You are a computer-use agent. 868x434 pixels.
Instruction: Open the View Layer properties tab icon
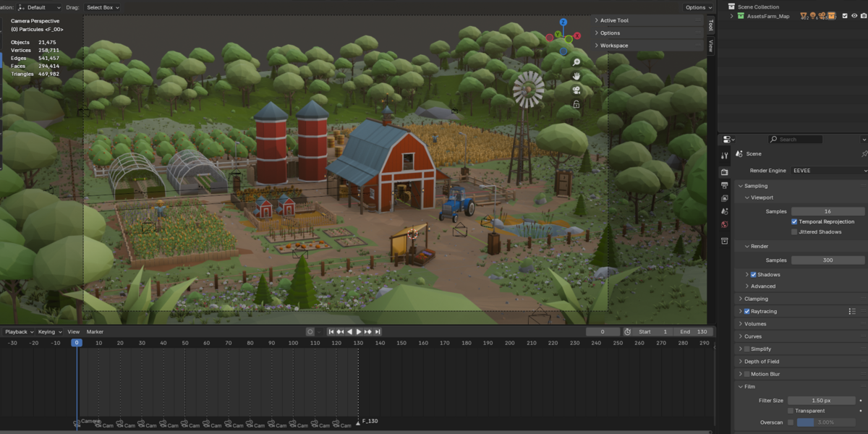[x=725, y=198]
